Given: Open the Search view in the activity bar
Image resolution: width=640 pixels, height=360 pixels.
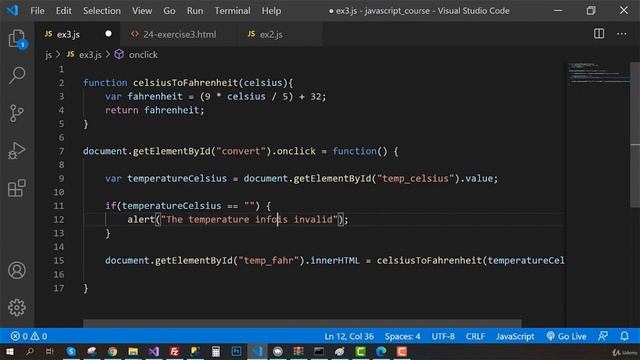Looking at the screenshot, I should (x=17, y=76).
